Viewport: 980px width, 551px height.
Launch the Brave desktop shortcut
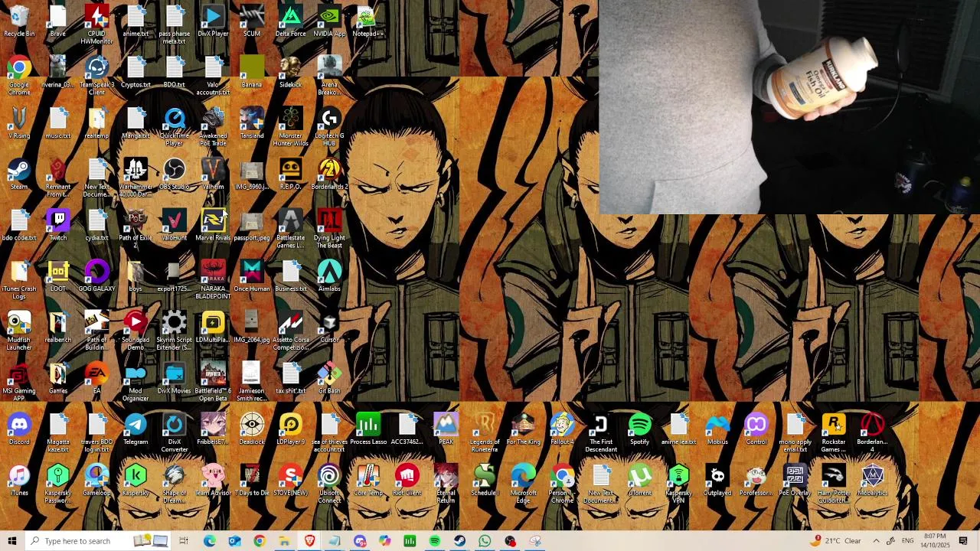coord(58,21)
